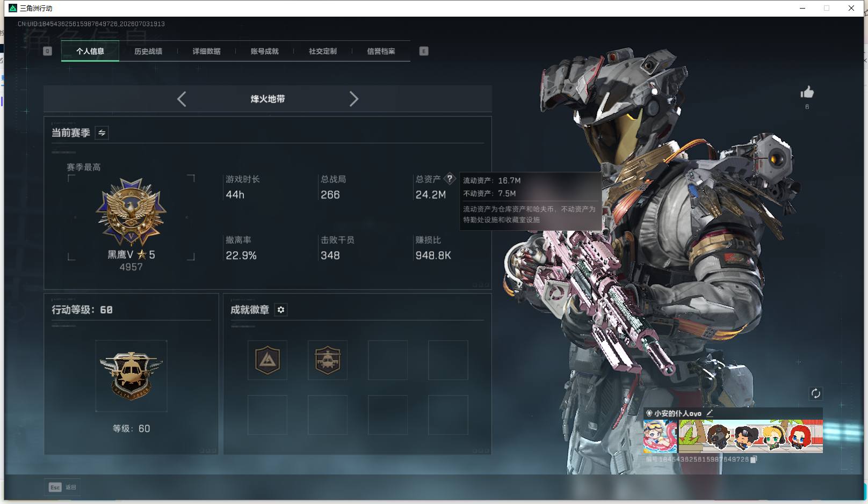
Task: Open the 个人信息 tab
Action: point(90,52)
